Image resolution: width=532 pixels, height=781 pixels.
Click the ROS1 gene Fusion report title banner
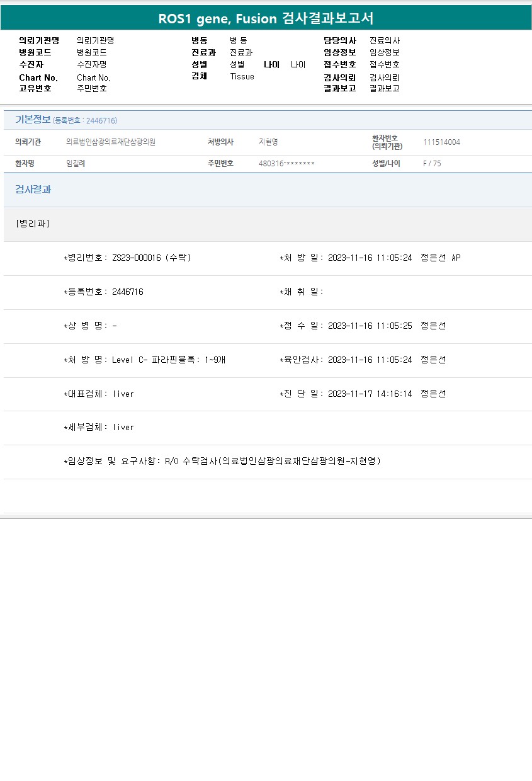[x=266, y=18]
